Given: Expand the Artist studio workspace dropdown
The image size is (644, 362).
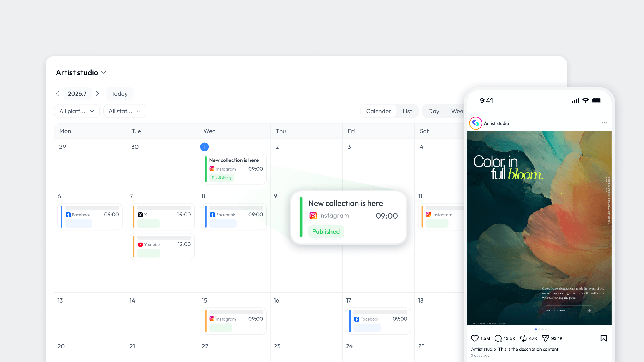Looking at the screenshot, I should [81, 72].
